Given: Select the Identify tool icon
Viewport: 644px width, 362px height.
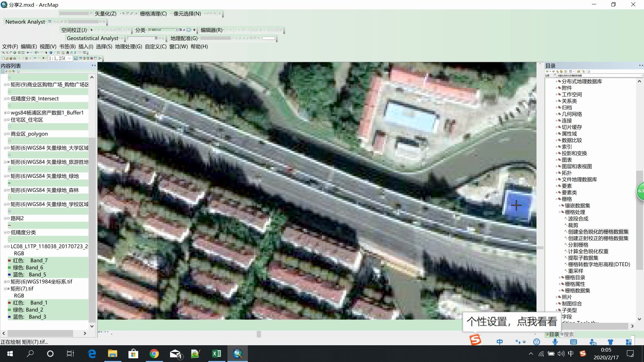Looking at the screenshot, I should (x=51, y=53).
